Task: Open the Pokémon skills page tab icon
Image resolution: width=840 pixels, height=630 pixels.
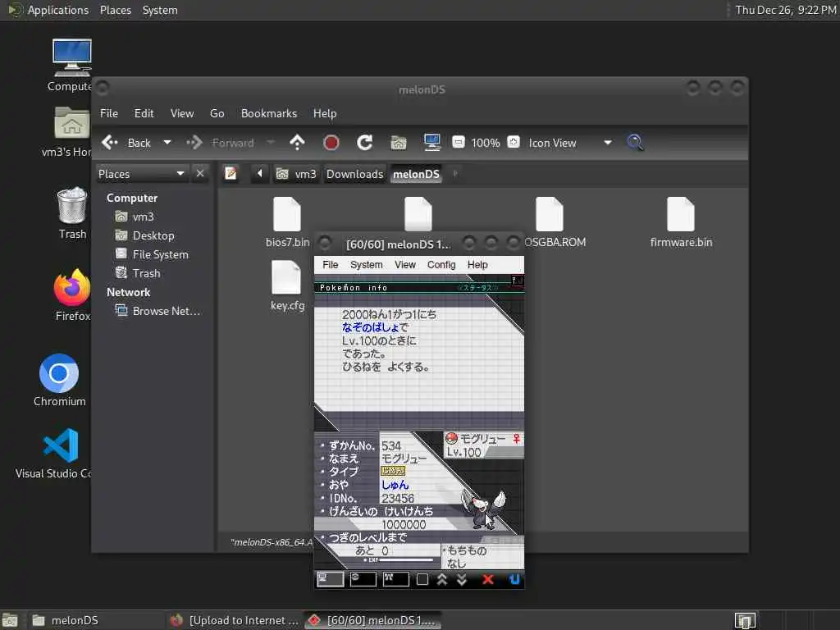Action: pyautogui.click(x=363, y=579)
